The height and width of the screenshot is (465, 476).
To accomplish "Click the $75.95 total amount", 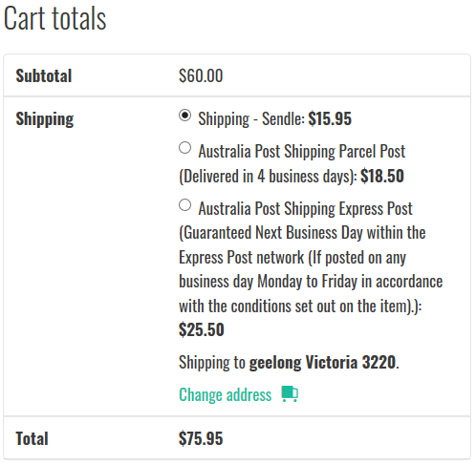I will pyautogui.click(x=201, y=438).
